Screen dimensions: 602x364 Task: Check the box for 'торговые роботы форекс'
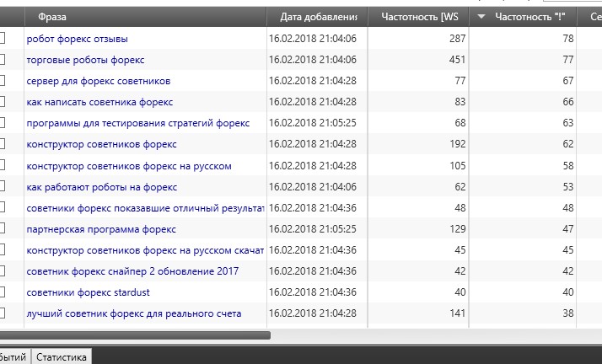pyautogui.click(x=2, y=60)
